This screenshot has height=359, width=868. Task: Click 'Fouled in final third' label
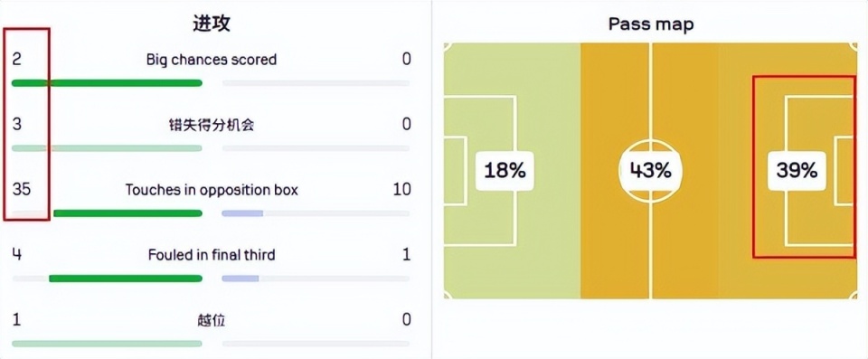click(212, 255)
